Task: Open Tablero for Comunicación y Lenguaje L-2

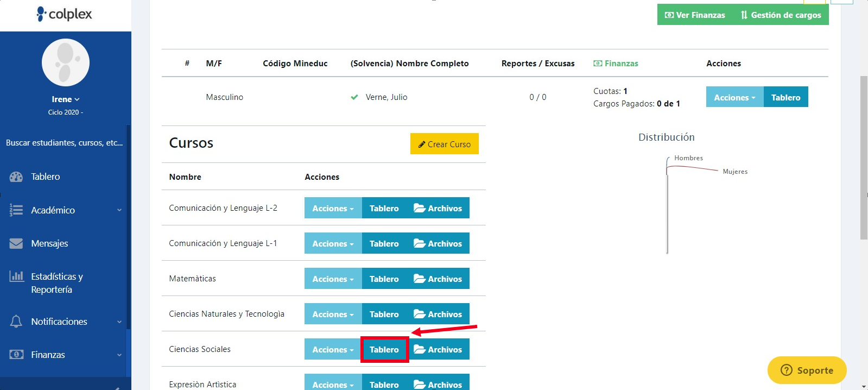Action: [x=384, y=208]
